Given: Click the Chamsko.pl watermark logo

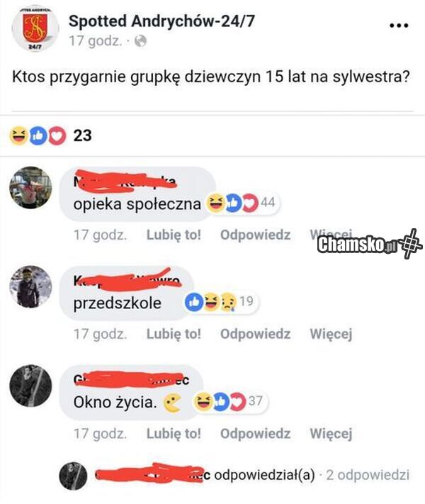Looking at the screenshot, I should 370,245.
